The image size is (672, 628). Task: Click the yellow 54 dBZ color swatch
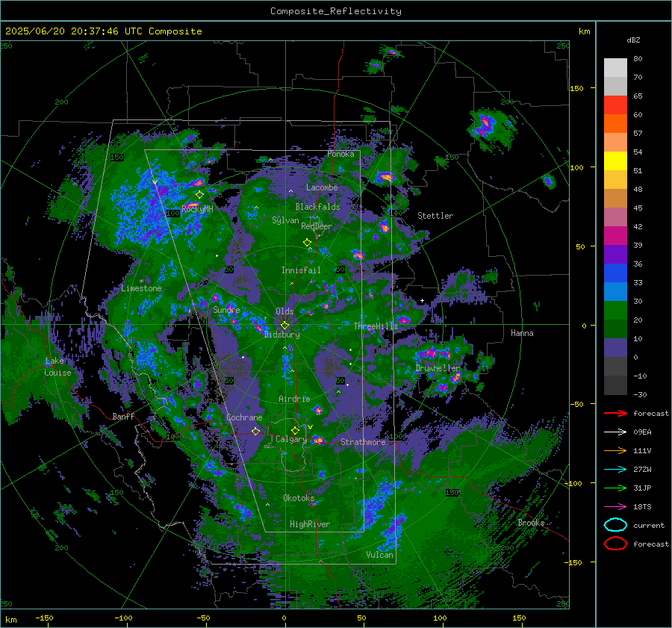tap(615, 161)
